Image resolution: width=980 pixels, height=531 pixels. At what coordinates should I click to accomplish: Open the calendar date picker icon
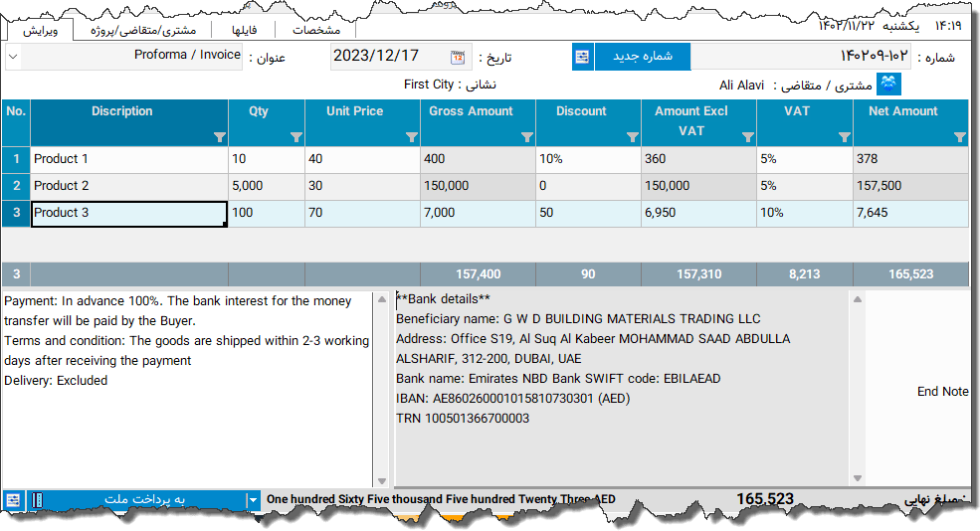(458, 57)
